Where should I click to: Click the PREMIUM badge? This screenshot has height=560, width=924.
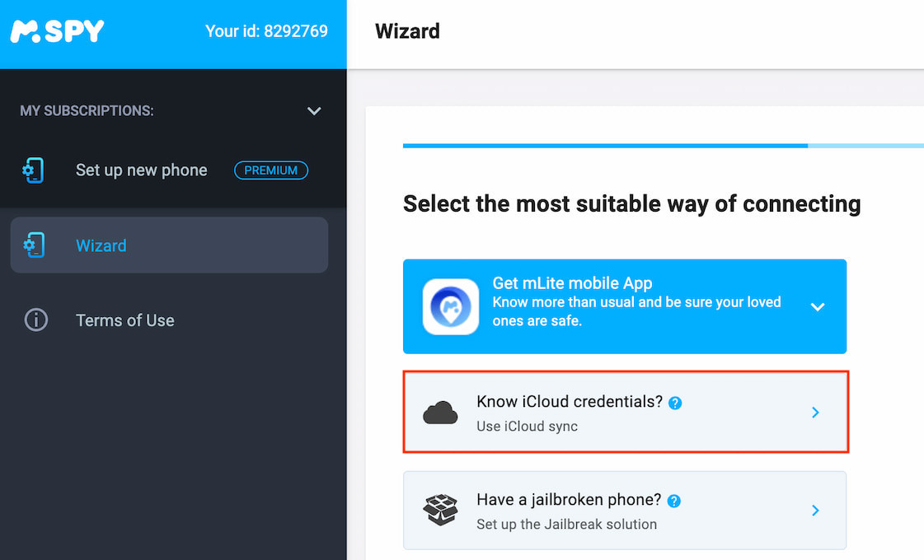[271, 170]
